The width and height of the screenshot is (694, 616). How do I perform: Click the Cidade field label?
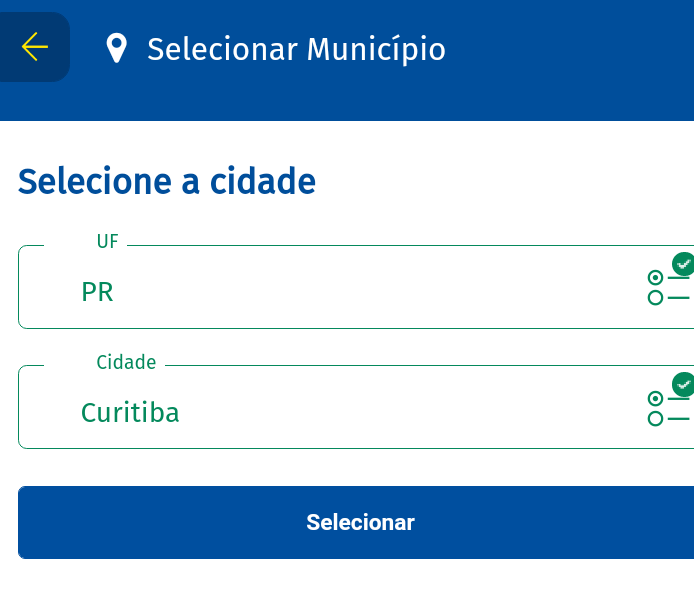(126, 362)
